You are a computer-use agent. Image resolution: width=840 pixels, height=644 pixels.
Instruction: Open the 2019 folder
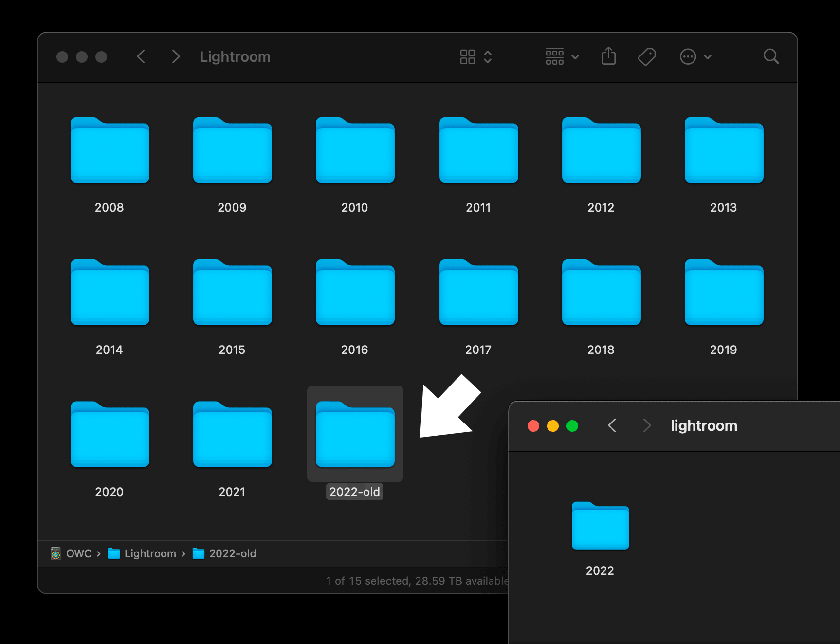(724, 292)
